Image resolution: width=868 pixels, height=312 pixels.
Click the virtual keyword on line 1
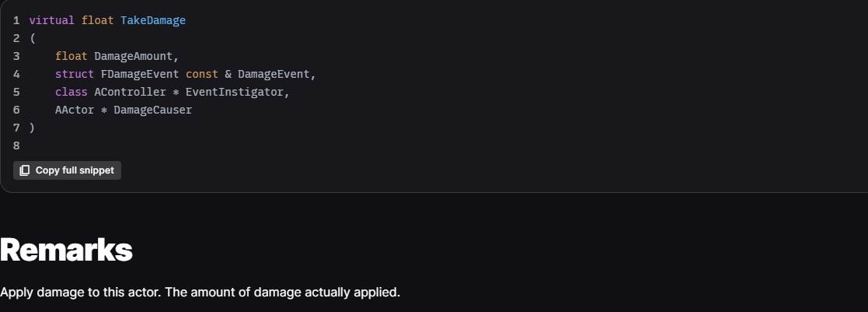[51, 20]
